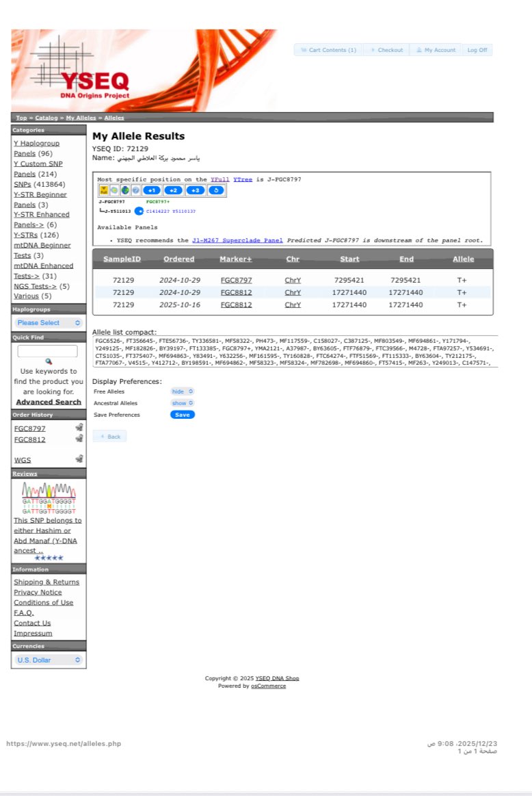Click the globe icon in tree toolbar
This screenshot has height=796, width=532.
pyautogui.click(x=124, y=190)
